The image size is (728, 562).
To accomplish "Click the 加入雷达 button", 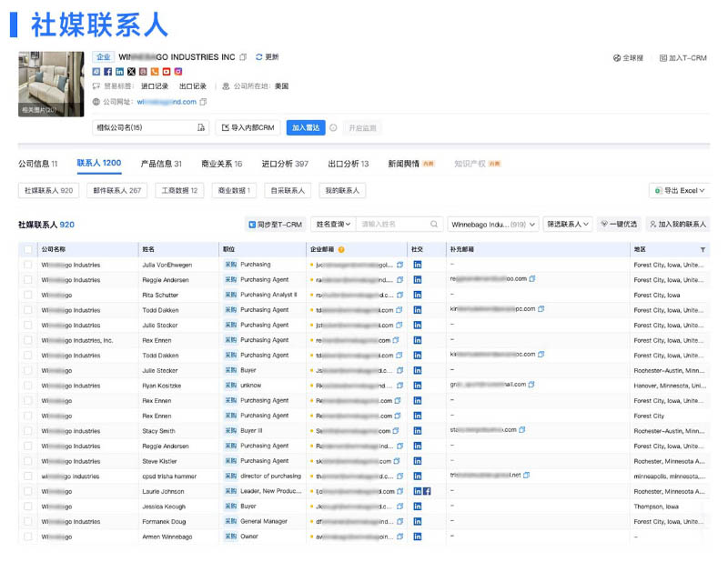I will [305, 128].
